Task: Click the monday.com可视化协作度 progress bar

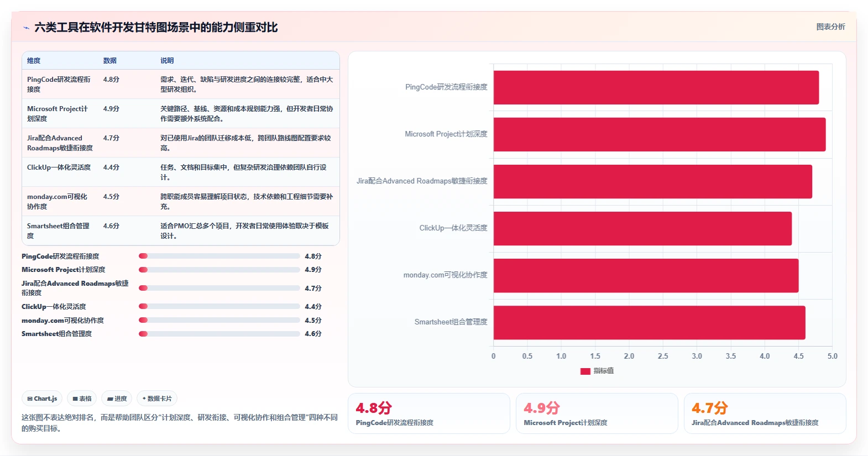Action: 219,320
